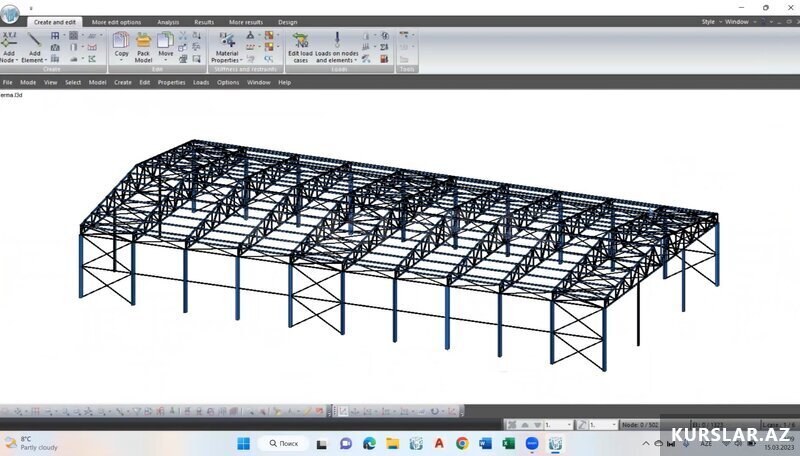This screenshot has width=800, height=456.
Task: Expand the Add Element dropdown arrow
Action: pos(44,60)
